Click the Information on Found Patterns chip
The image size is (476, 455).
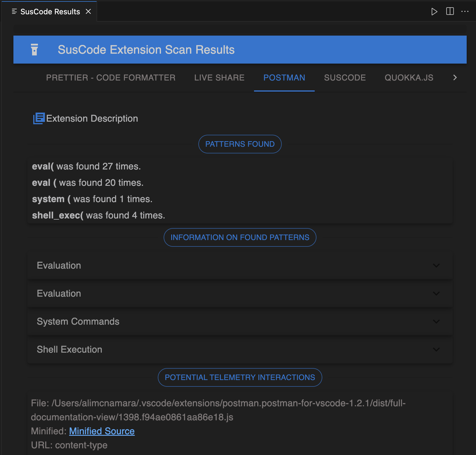[x=240, y=237]
